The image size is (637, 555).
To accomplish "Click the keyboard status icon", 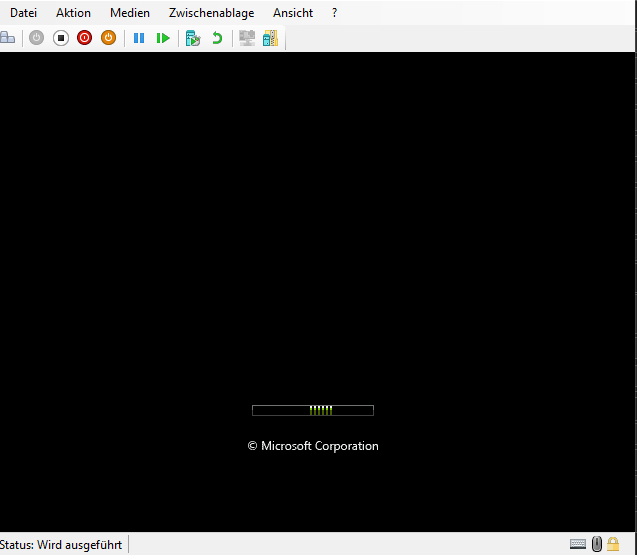I will coord(578,544).
